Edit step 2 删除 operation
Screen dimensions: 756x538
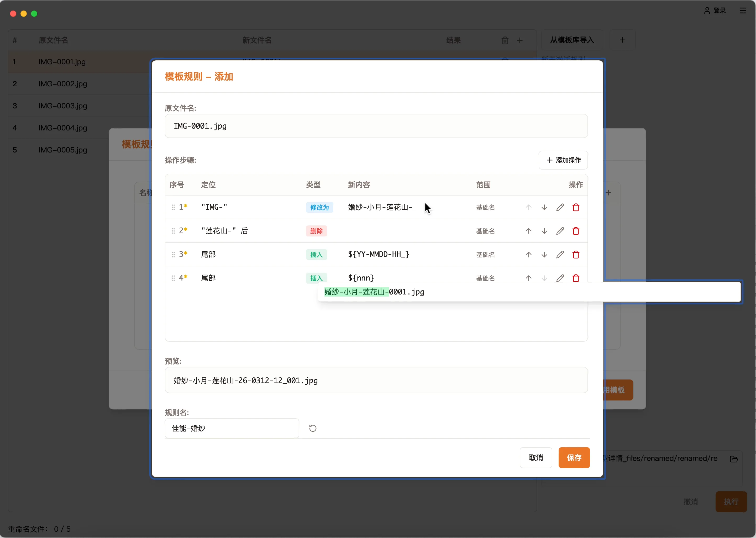tap(560, 231)
